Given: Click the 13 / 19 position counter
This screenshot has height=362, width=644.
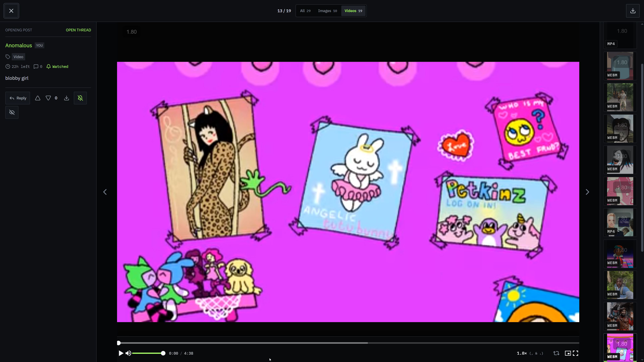Looking at the screenshot, I should (x=284, y=11).
